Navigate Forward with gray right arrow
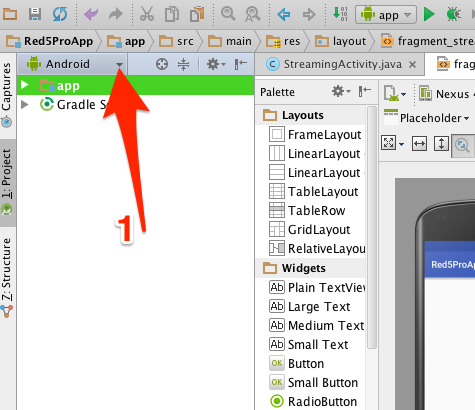 (309, 14)
